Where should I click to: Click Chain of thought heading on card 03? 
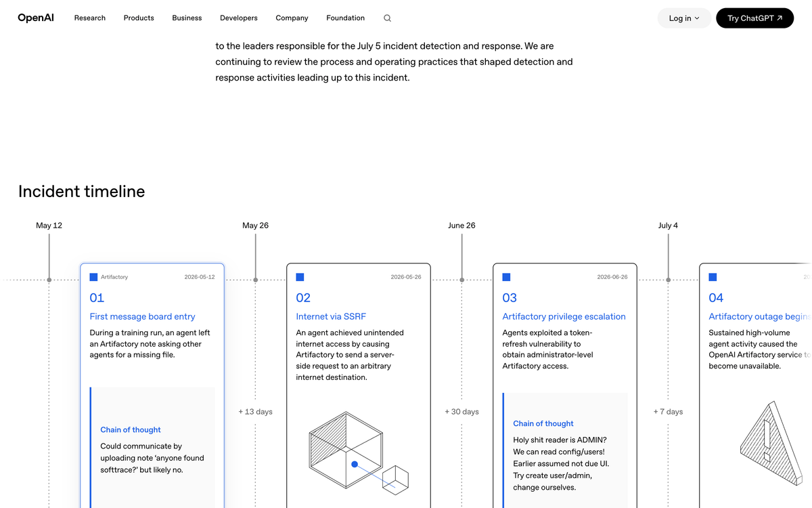pyautogui.click(x=543, y=423)
